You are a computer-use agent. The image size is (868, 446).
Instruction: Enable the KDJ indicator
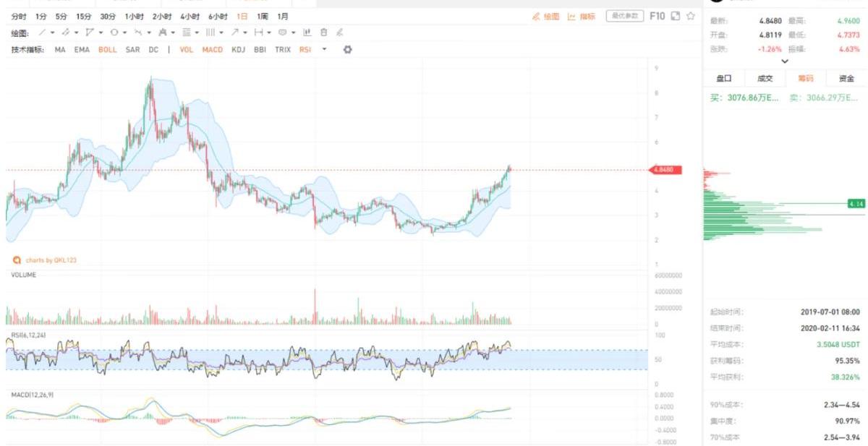point(238,50)
